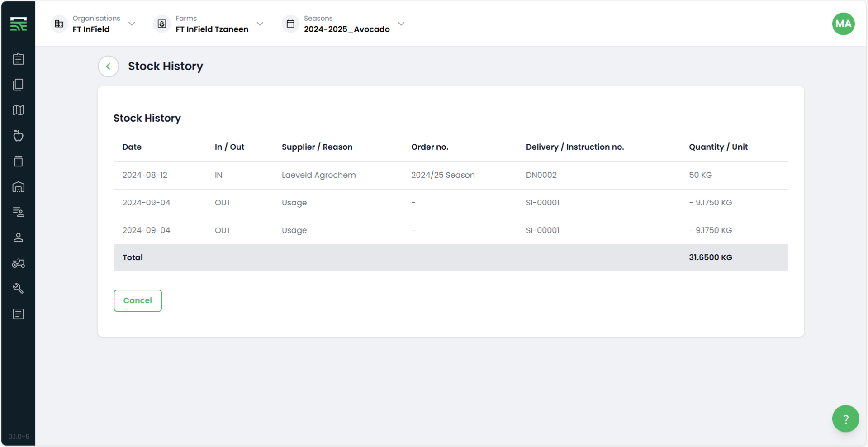Screen dimensions: 868x447
Task: Go back using the arrow button
Action: [109, 67]
